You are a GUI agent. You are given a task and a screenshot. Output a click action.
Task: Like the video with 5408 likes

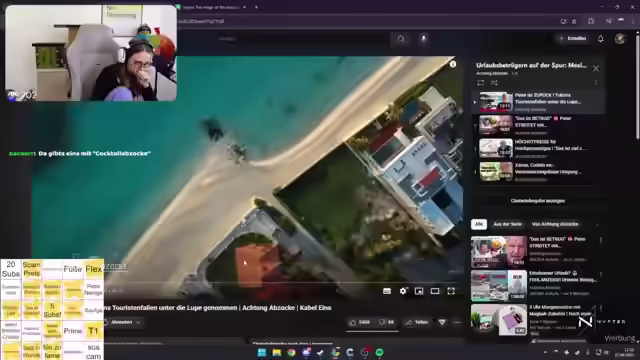point(360,322)
